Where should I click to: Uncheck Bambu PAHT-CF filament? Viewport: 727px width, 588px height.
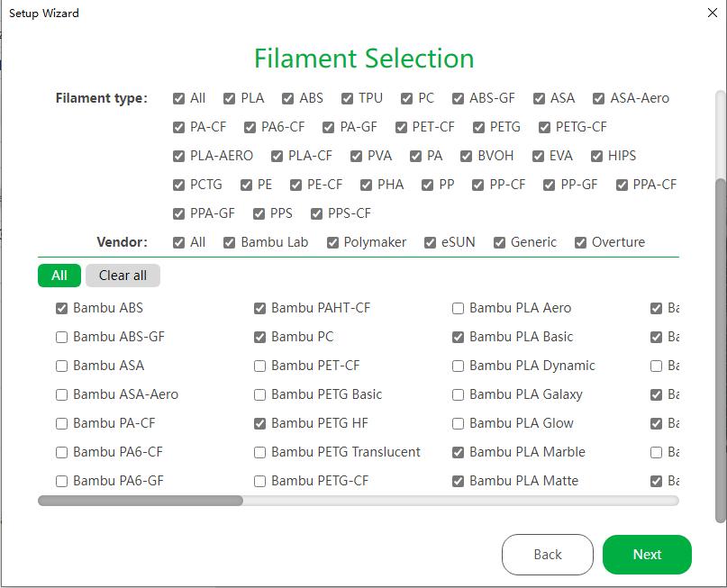coord(259,309)
